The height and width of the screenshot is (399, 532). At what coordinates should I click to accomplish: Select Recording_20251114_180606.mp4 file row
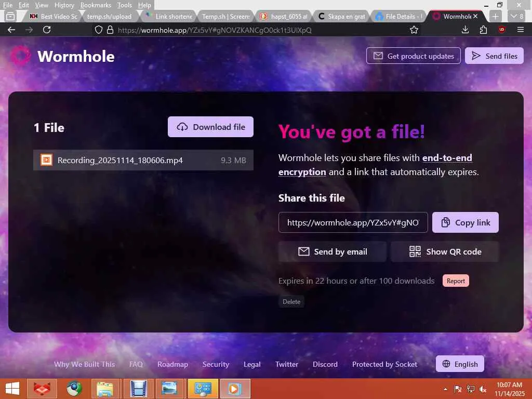click(143, 160)
